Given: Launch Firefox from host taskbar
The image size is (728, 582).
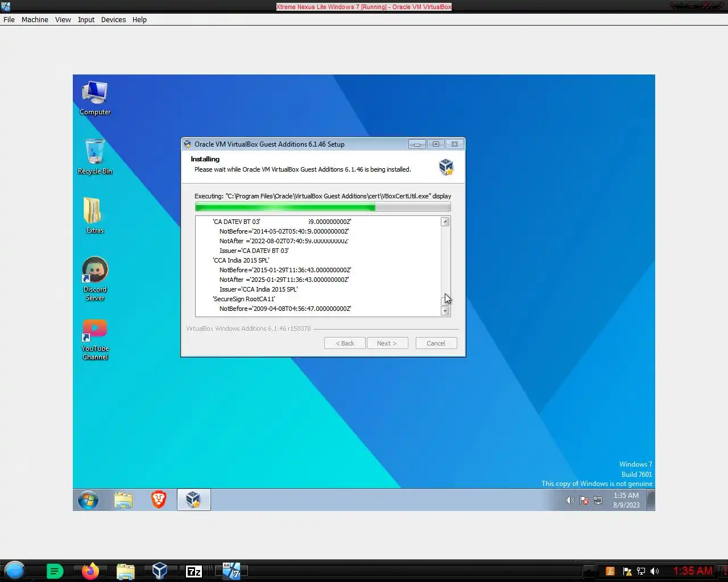Looking at the screenshot, I should coord(90,571).
